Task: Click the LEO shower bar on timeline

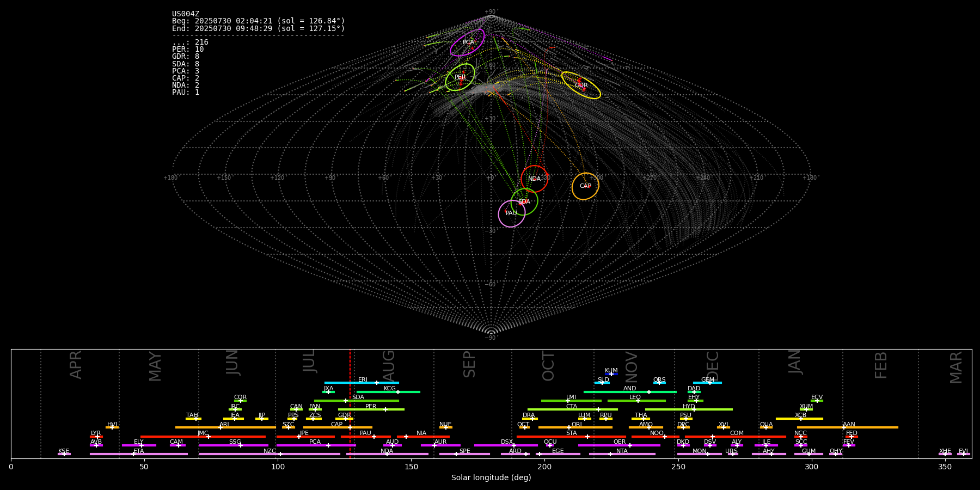Action: (x=636, y=401)
